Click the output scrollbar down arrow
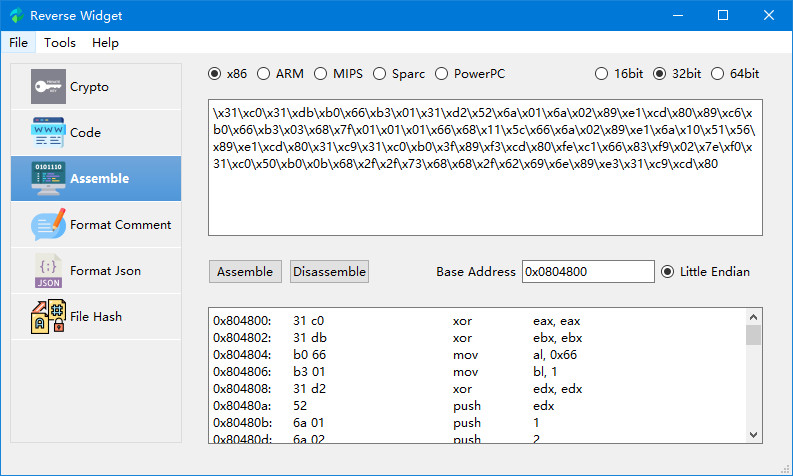The image size is (793, 476). click(x=754, y=435)
